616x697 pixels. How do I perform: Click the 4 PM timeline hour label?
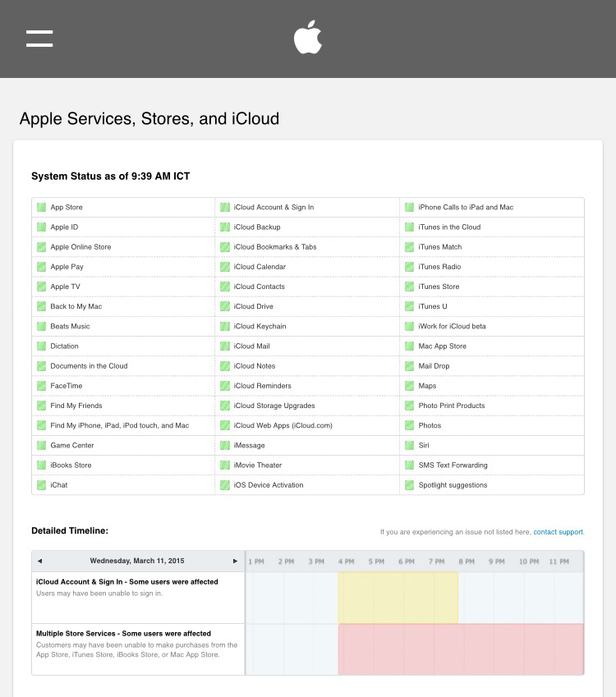click(346, 562)
